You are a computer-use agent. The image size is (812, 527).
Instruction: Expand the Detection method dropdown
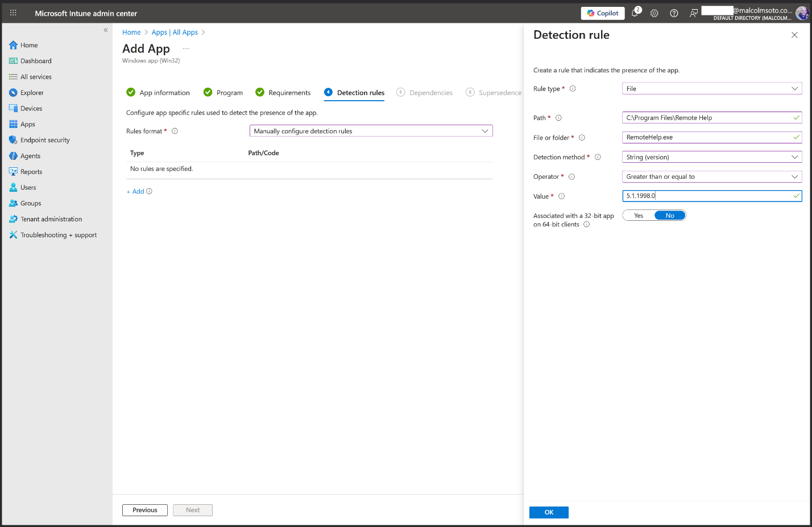click(x=712, y=157)
